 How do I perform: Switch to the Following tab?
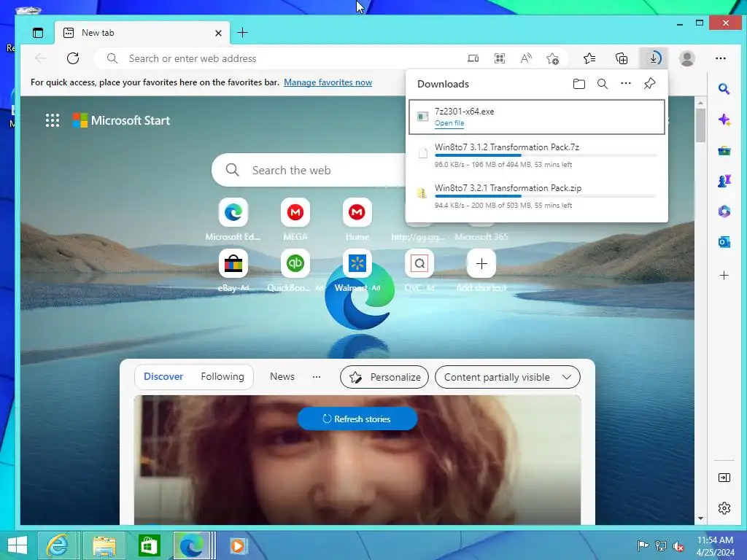click(x=222, y=377)
